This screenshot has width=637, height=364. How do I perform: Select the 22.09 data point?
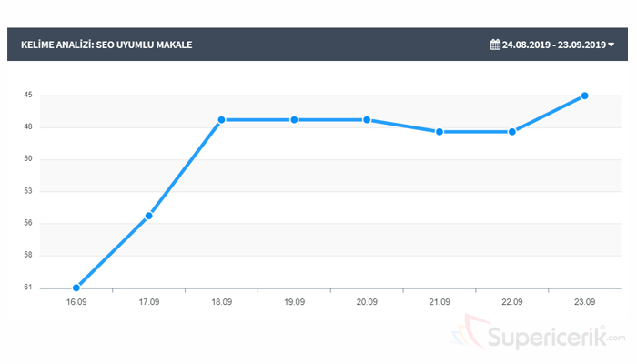(512, 132)
